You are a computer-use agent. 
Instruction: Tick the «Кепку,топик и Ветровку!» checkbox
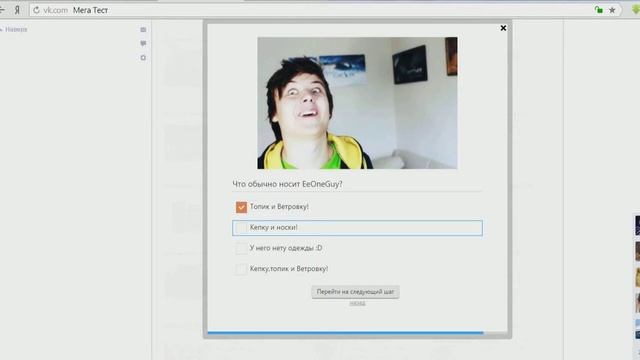pyautogui.click(x=241, y=269)
